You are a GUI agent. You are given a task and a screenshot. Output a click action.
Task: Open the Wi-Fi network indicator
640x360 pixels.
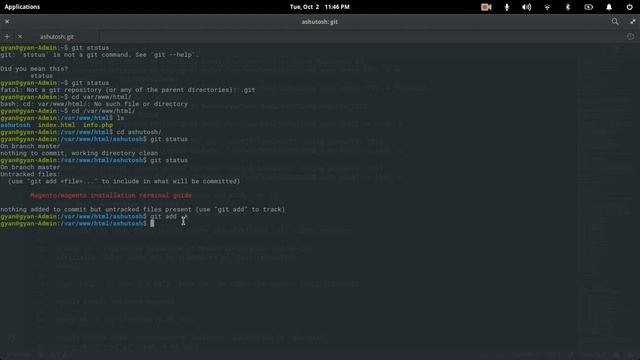pyautogui.click(x=547, y=7)
